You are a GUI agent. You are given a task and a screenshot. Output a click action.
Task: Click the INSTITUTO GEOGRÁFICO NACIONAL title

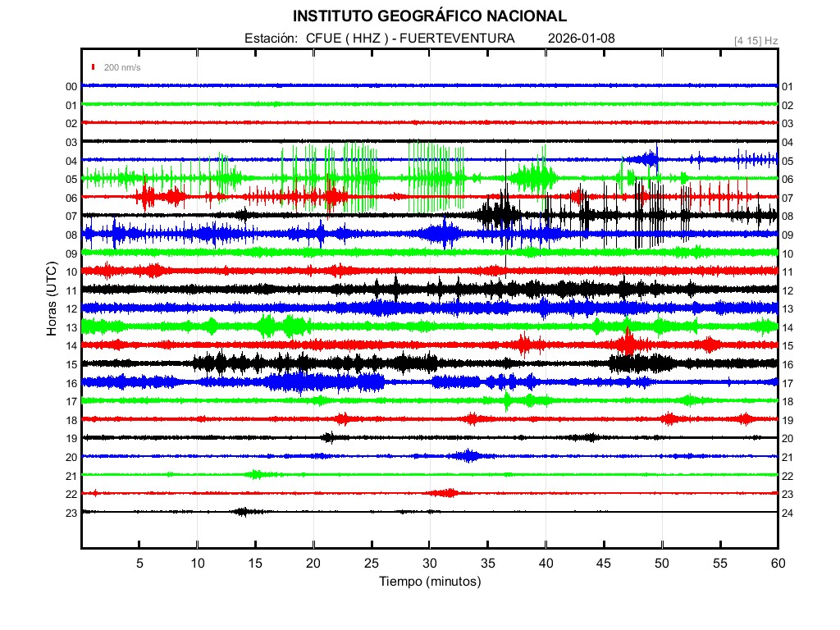(429, 16)
